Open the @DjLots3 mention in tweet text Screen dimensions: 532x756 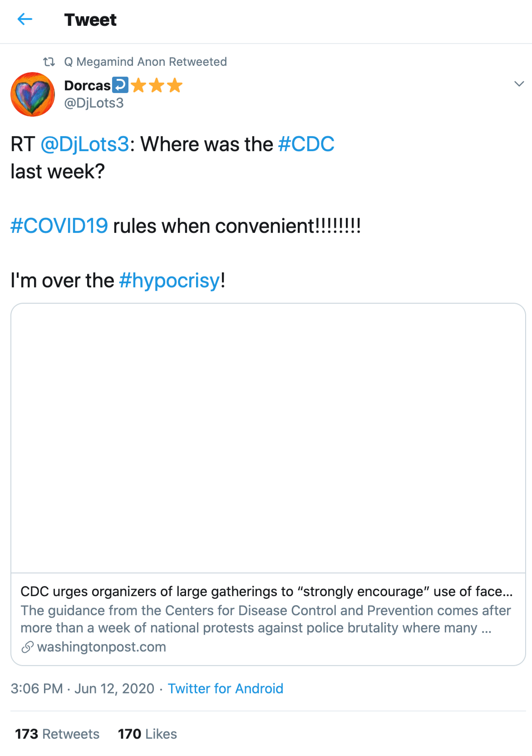pyautogui.click(x=85, y=144)
